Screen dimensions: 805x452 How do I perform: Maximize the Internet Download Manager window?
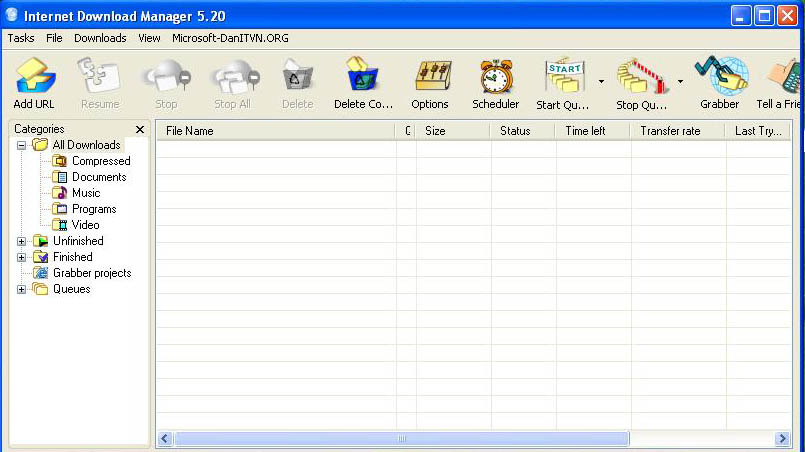[x=764, y=16]
